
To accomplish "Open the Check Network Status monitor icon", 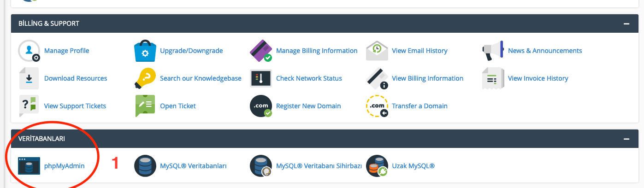I will [261, 78].
